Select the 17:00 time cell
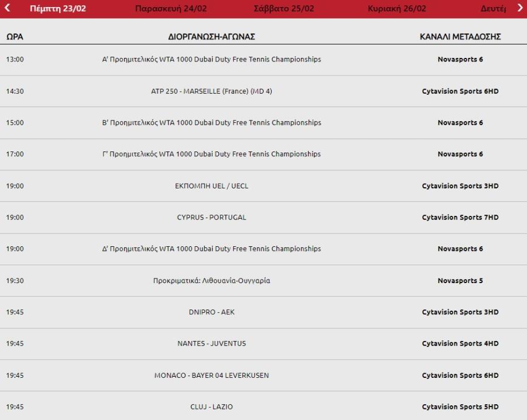Screen dimensions: 527x420 click(15, 154)
